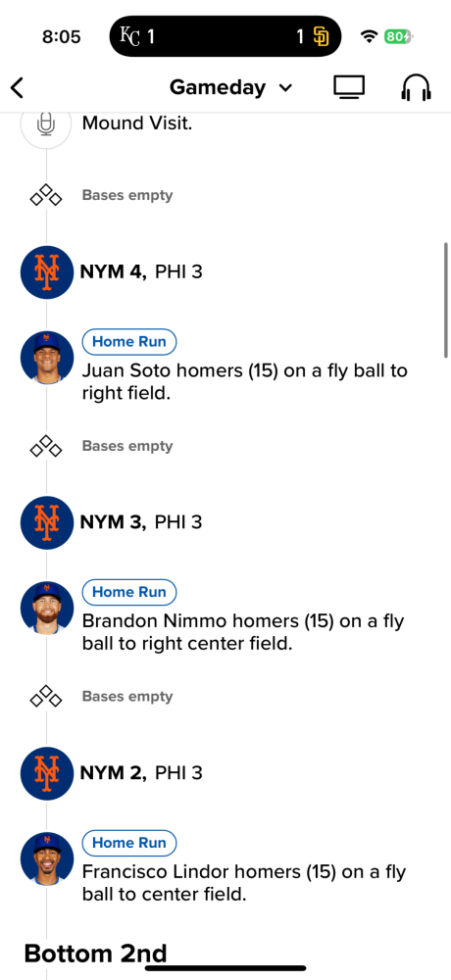Tap the Mound Visit microphone icon
The image size is (451, 980).
pyautogui.click(x=46, y=123)
